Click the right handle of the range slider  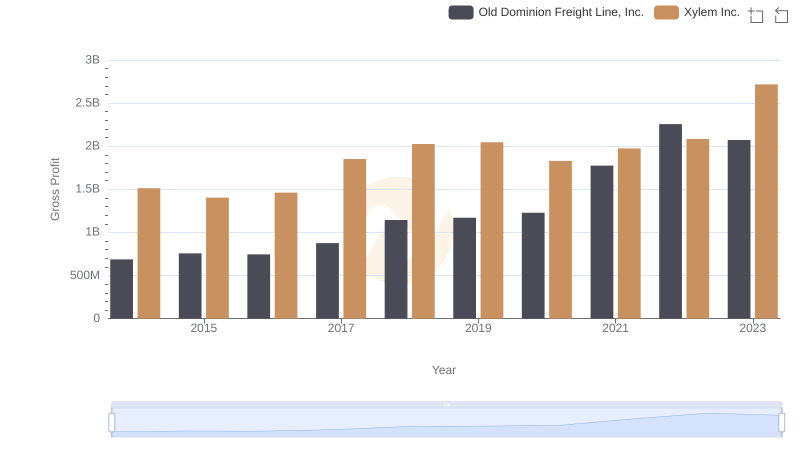pyautogui.click(x=781, y=423)
